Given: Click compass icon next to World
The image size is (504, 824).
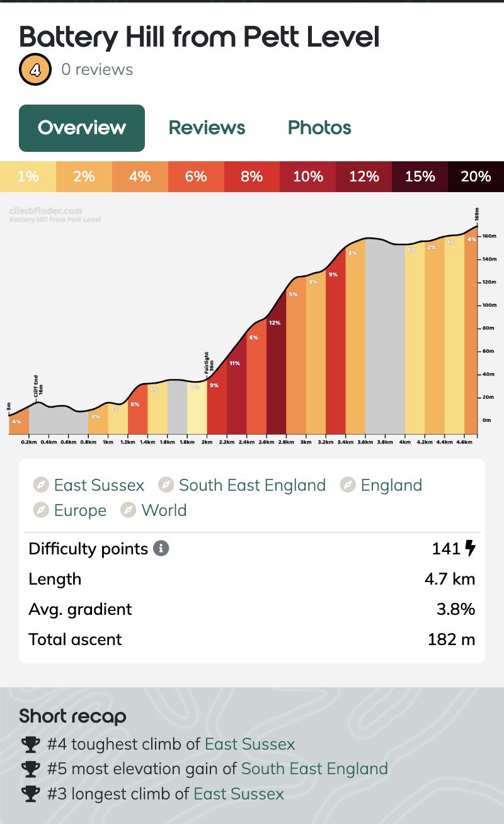Looking at the screenshot, I should click(128, 510).
